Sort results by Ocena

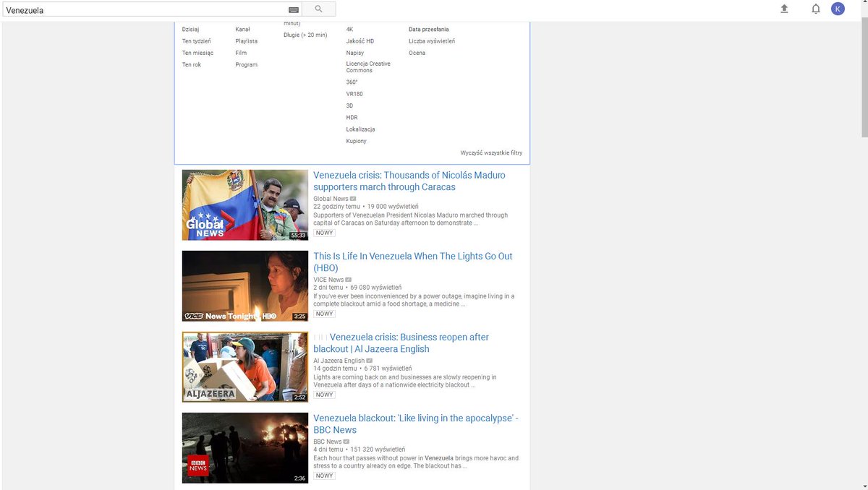[417, 53]
